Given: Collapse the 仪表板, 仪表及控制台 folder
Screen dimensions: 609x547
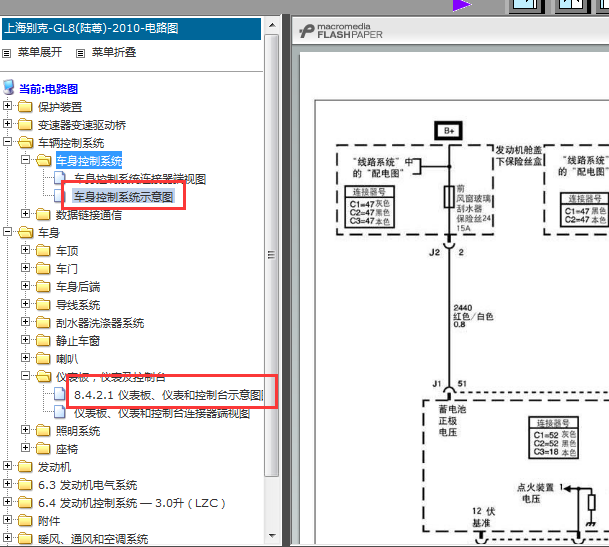Looking at the screenshot, I should pyautogui.click(x=25, y=375).
